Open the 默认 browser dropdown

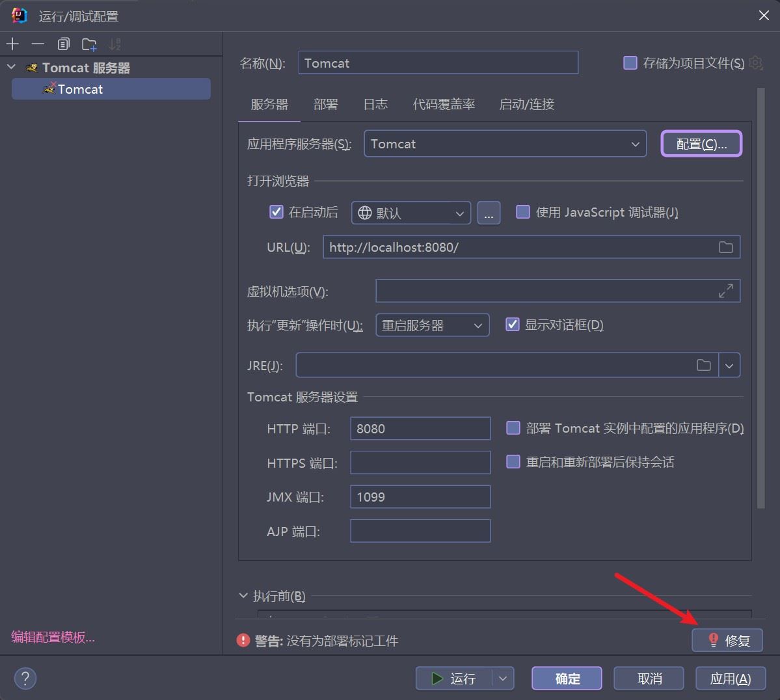click(411, 213)
